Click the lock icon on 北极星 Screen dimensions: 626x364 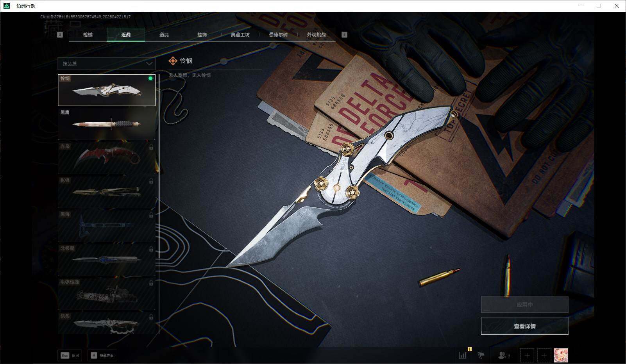tap(151, 249)
